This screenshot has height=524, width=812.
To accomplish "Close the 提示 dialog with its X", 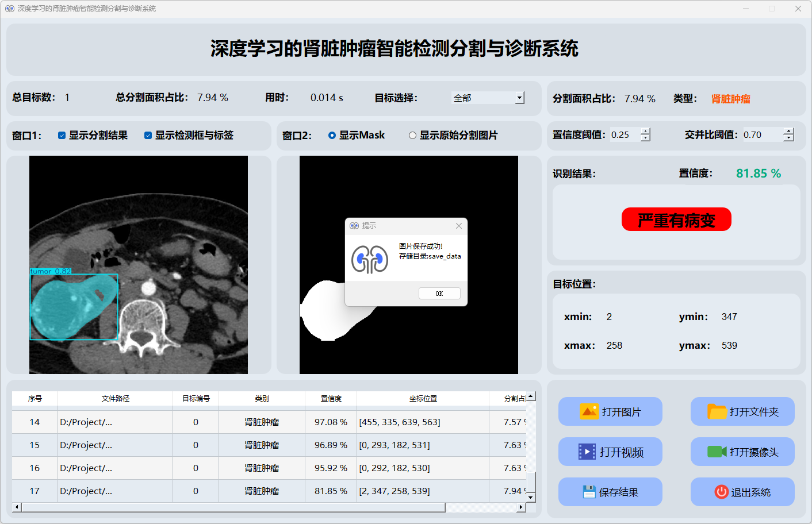I will [x=459, y=226].
